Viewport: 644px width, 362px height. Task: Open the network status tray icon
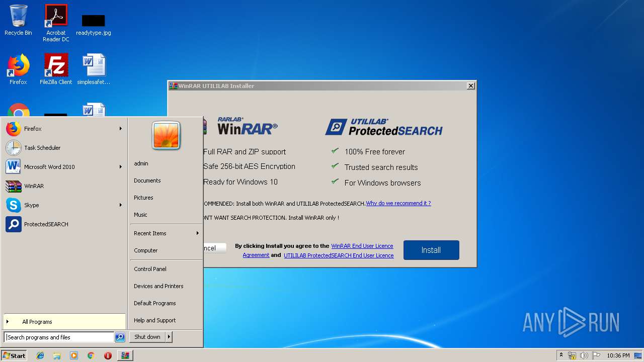pyautogui.click(x=572, y=355)
